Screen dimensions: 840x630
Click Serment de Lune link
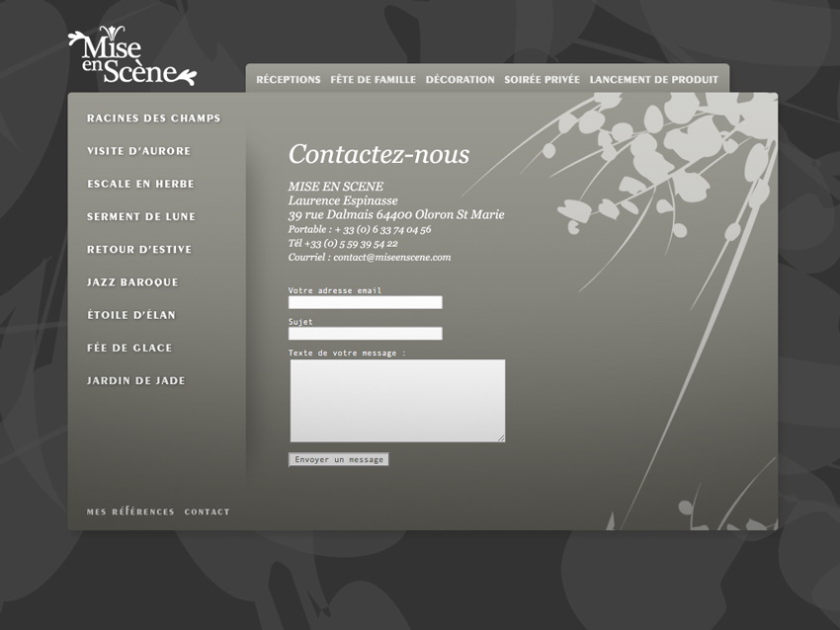tap(141, 217)
